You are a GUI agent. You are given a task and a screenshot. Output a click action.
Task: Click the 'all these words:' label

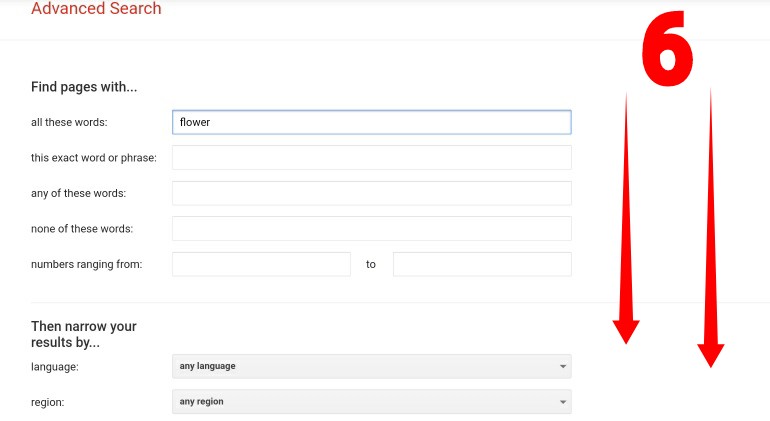[x=69, y=122]
